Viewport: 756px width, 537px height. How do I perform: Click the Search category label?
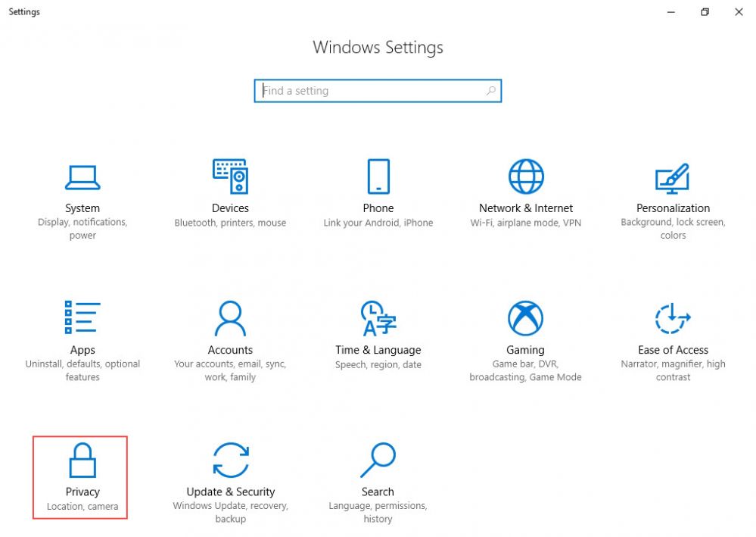click(378, 492)
